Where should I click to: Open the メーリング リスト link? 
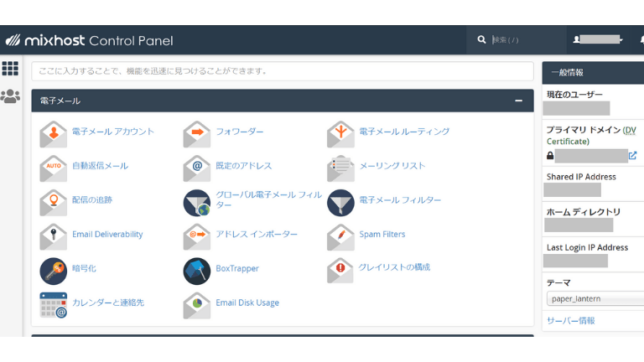[x=392, y=165]
